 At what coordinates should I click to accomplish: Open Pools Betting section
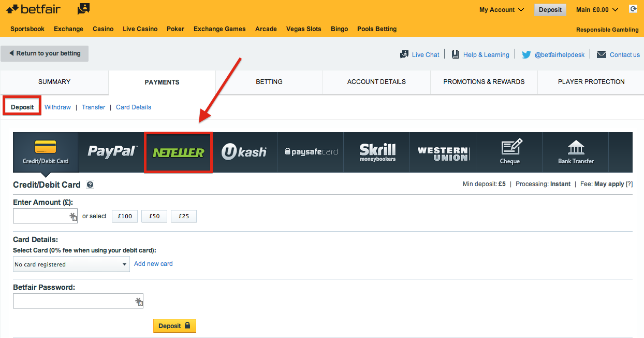pyautogui.click(x=377, y=29)
